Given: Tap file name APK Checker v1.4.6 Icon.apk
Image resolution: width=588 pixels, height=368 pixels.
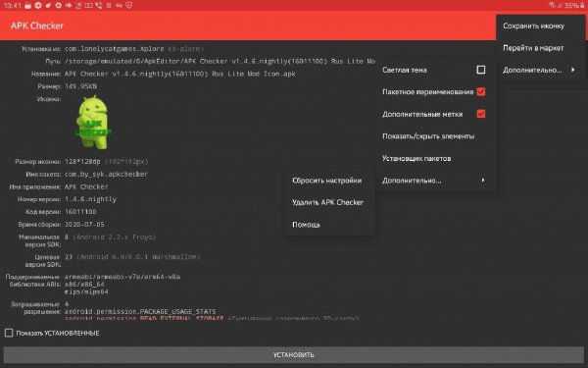Looking at the screenshot, I should (x=180, y=74).
